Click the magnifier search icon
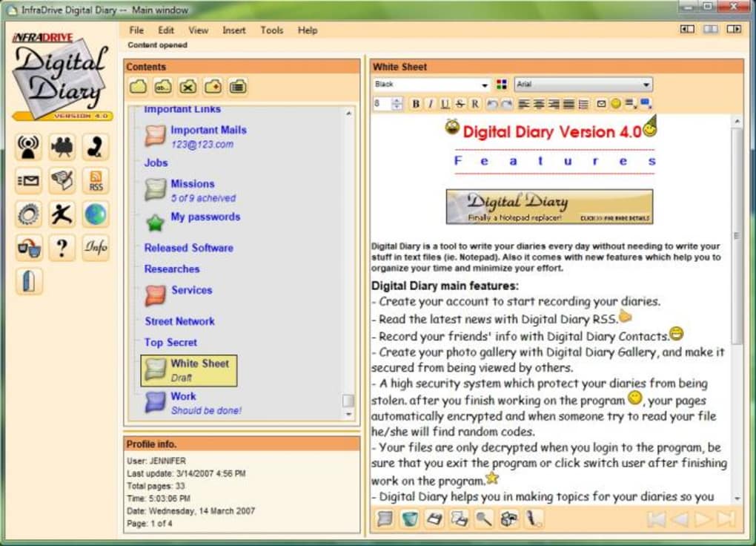The height and width of the screenshot is (546, 756). [484, 519]
